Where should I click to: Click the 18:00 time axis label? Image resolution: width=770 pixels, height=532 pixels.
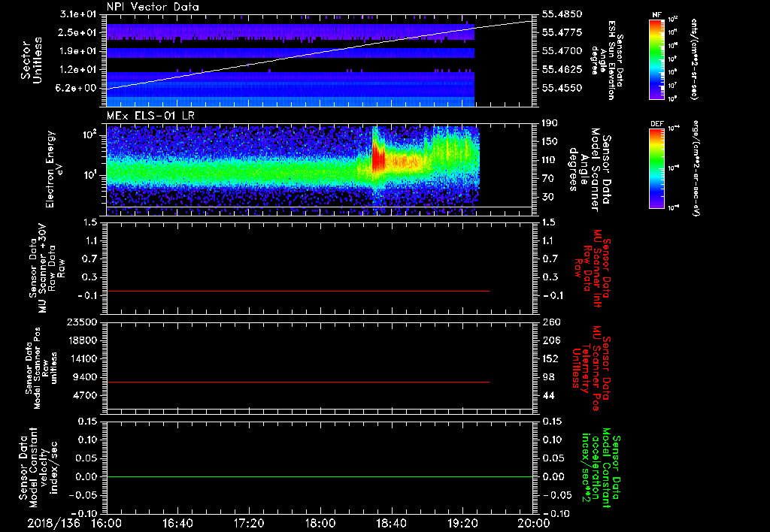pyautogui.click(x=320, y=523)
